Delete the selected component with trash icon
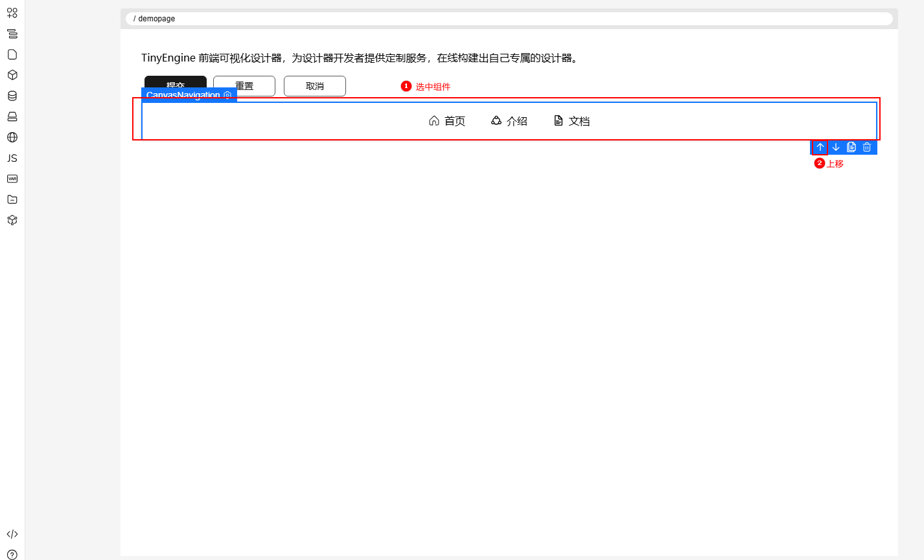The width and height of the screenshot is (924, 560). 867,147
